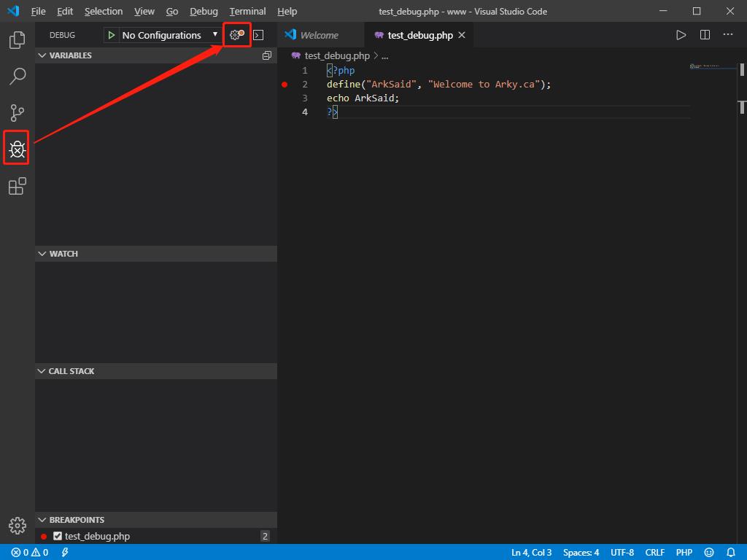Open the Selection menu

coord(104,11)
